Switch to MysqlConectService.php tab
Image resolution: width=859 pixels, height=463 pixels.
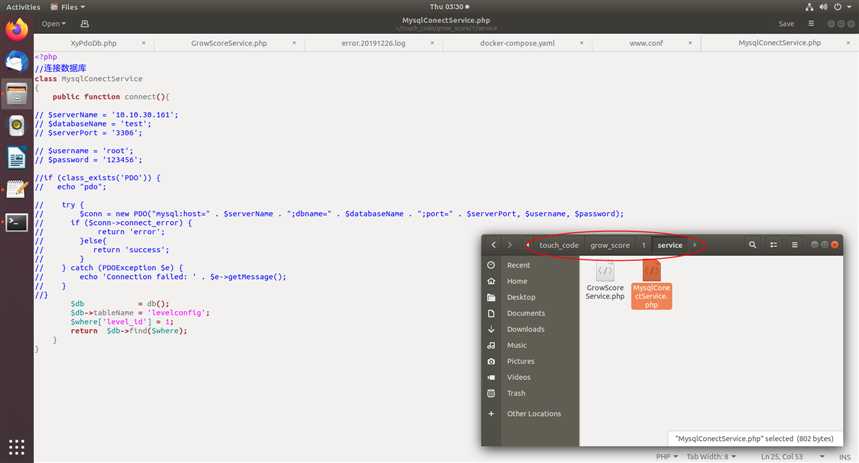click(779, 43)
